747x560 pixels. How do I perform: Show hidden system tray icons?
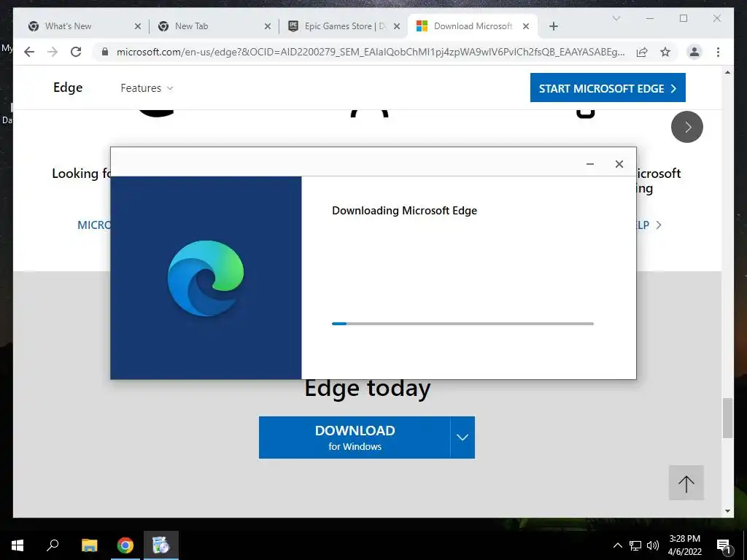pos(617,545)
